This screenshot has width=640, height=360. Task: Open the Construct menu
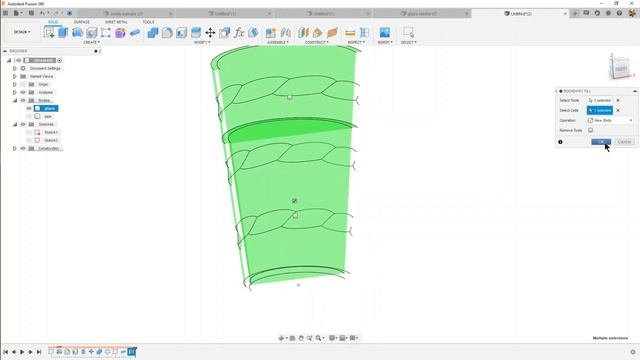(316, 42)
